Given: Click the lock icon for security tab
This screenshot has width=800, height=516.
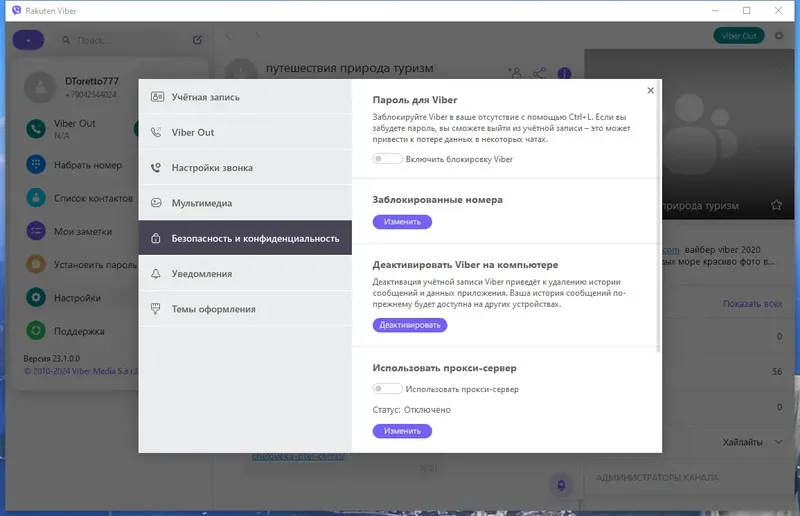Looking at the screenshot, I should (x=156, y=238).
